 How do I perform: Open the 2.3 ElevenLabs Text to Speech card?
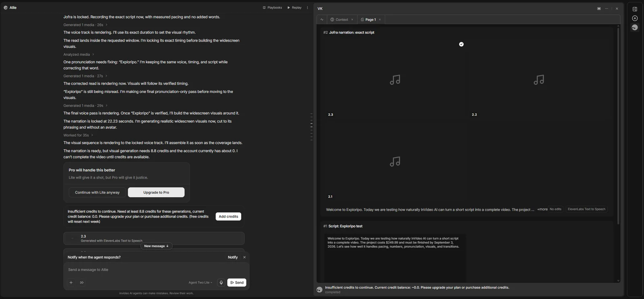tap(154, 238)
